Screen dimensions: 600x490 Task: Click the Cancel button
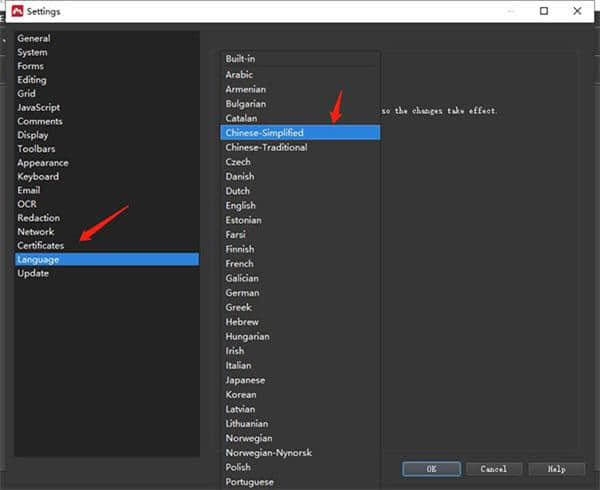[493, 468]
